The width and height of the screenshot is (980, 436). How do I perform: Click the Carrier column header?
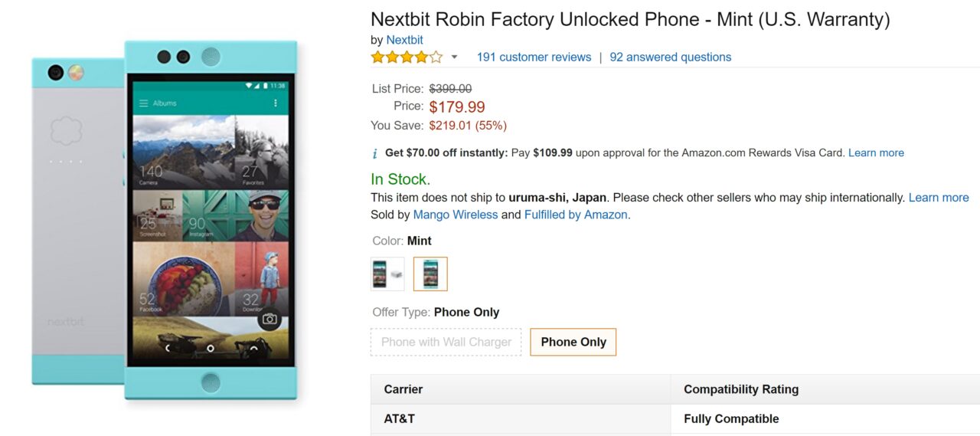click(x=403, y=389)
